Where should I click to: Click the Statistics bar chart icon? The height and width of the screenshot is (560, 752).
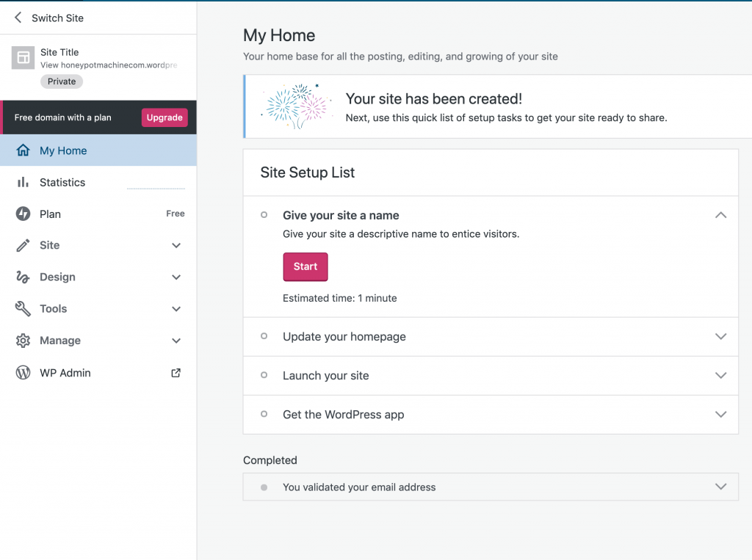click(23, 182)
